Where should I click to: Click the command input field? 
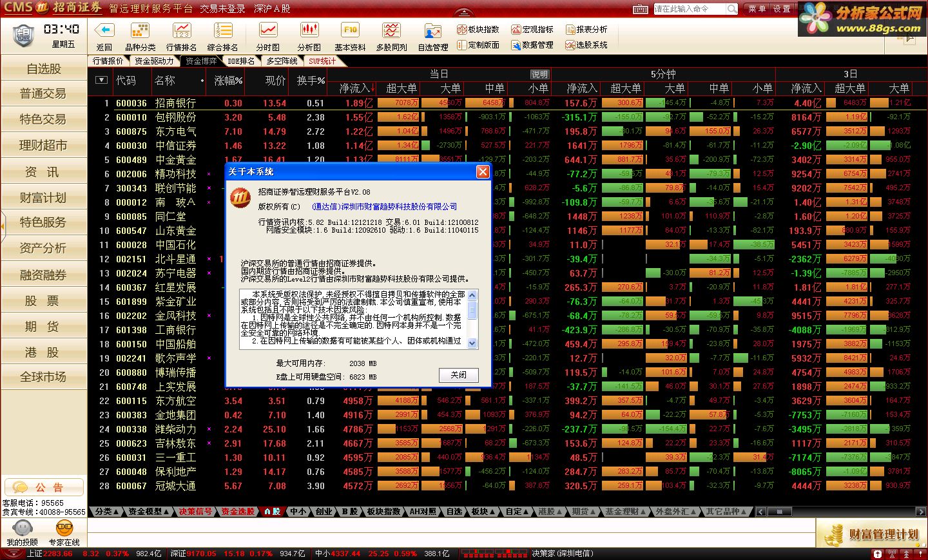coord(690,9)
